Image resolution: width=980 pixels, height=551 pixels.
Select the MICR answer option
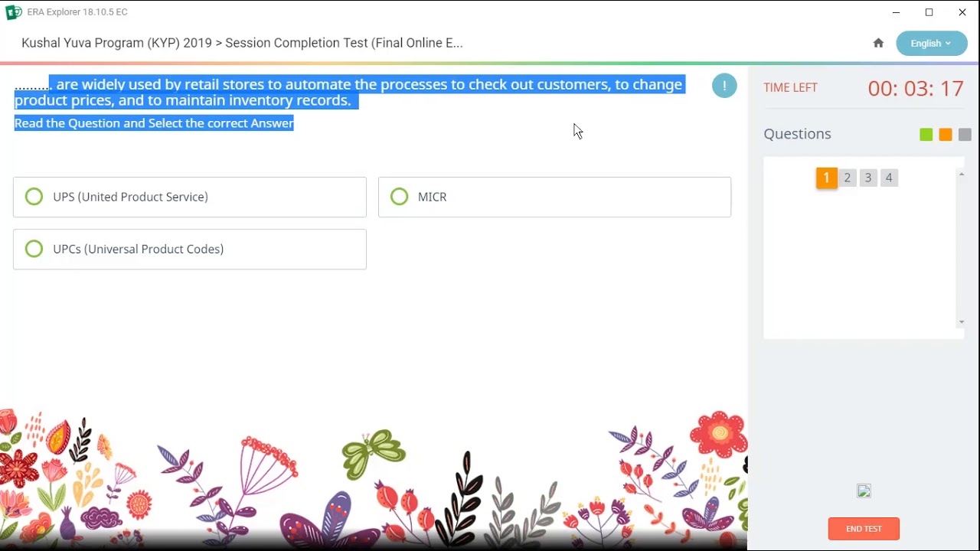(554, 197)
